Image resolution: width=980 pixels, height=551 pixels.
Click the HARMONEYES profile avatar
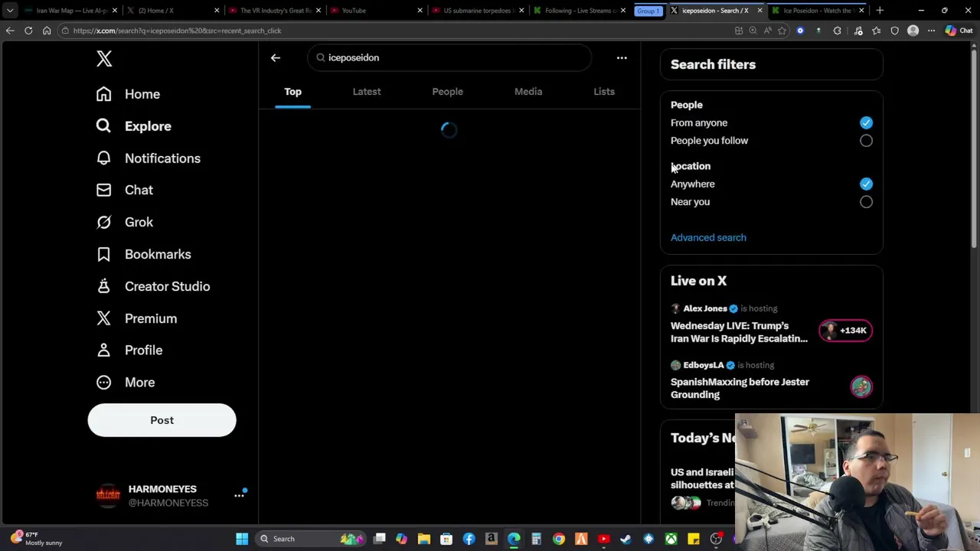(x=108, y=496)
